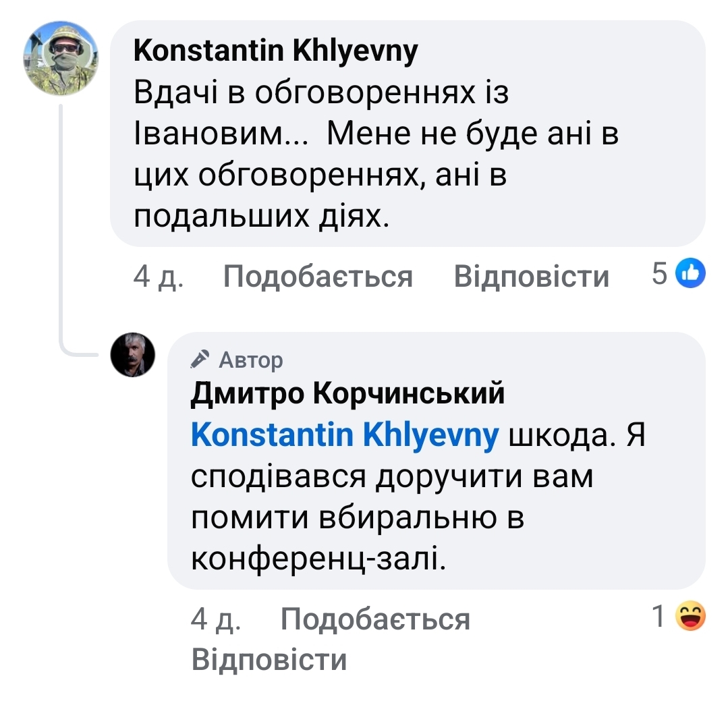Open the reply's 4 д. timestamp

click(x=215, y=619)
